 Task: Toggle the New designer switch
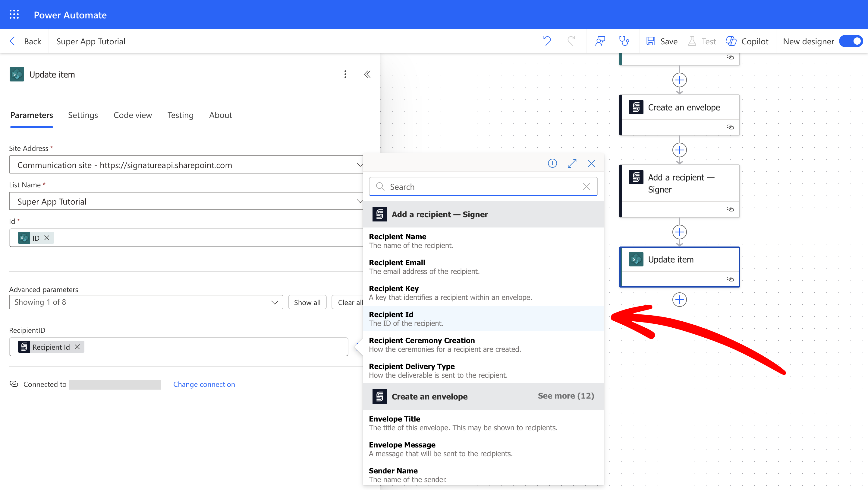coord(851,41)
